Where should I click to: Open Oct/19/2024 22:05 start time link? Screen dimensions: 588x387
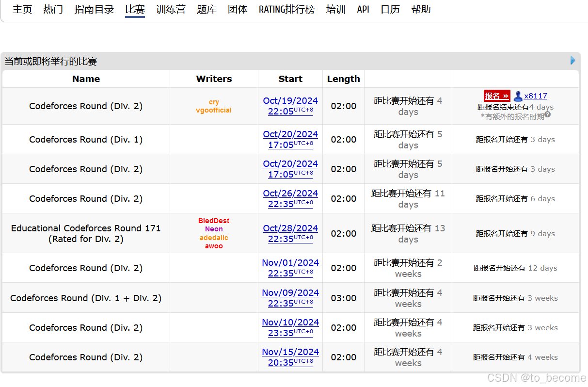(x=290, y=106)
